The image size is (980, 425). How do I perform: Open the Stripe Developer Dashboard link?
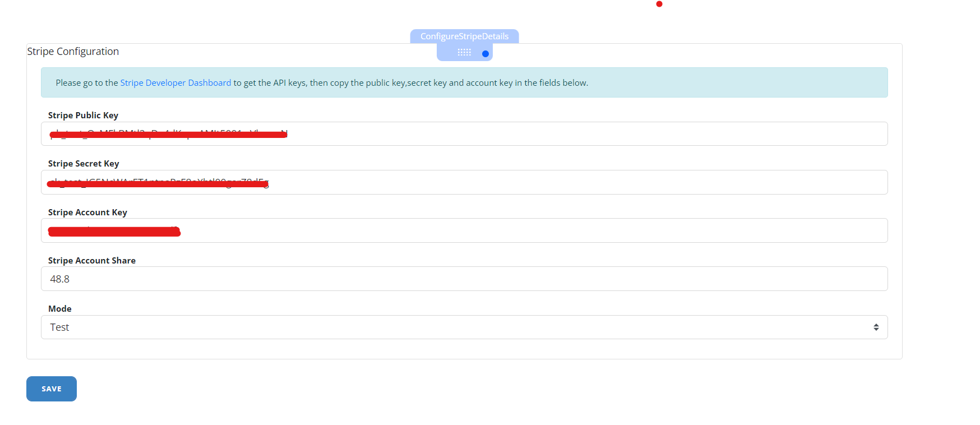(x=175, y=83)
